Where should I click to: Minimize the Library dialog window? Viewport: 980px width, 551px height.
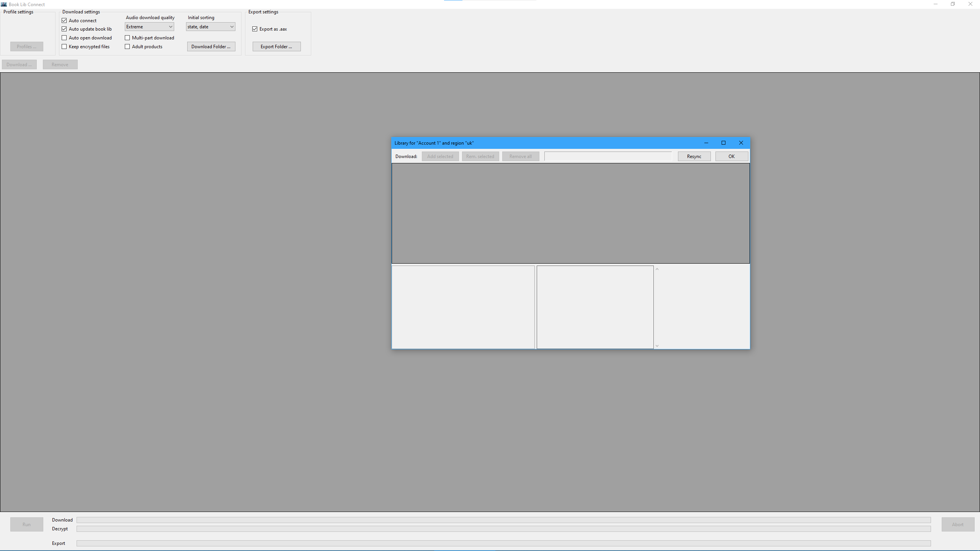(706, 143)
